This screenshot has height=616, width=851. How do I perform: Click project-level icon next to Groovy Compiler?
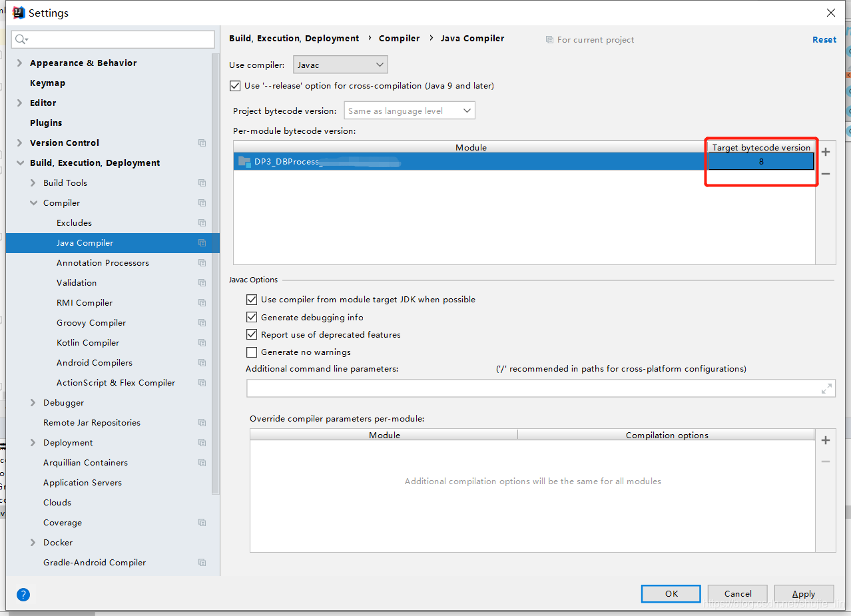coord(202,322)
